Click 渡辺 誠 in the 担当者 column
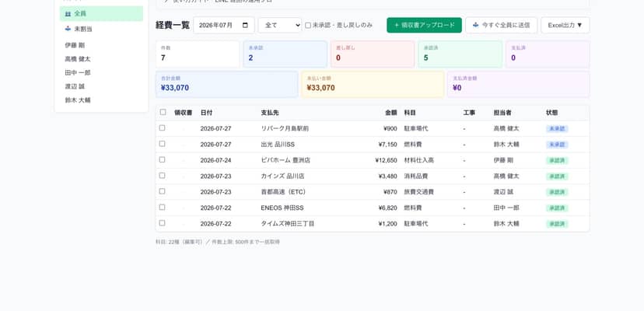 pyautogui.click(x=503, y=192)
